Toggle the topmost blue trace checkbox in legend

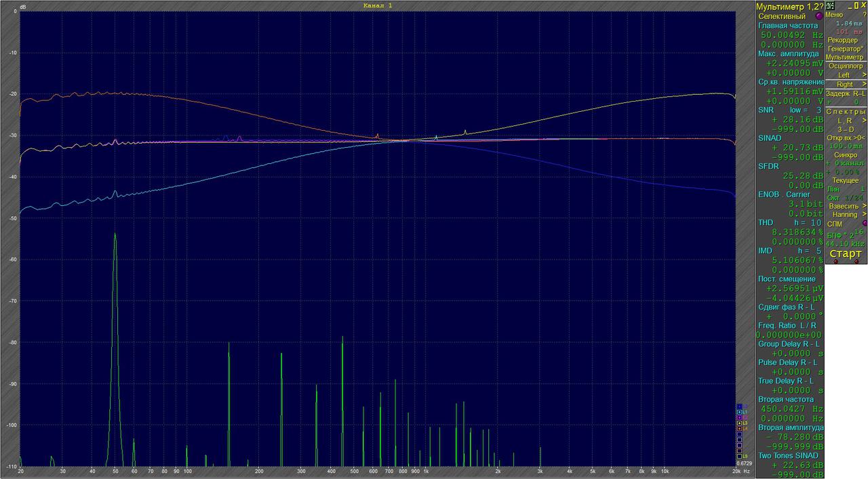tap(739, 407)
